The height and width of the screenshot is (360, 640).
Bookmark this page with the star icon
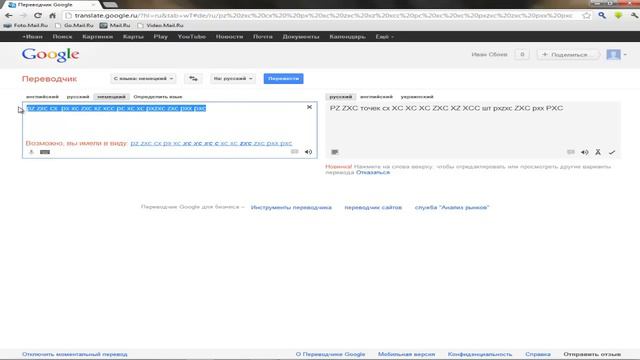coord(587,16)
